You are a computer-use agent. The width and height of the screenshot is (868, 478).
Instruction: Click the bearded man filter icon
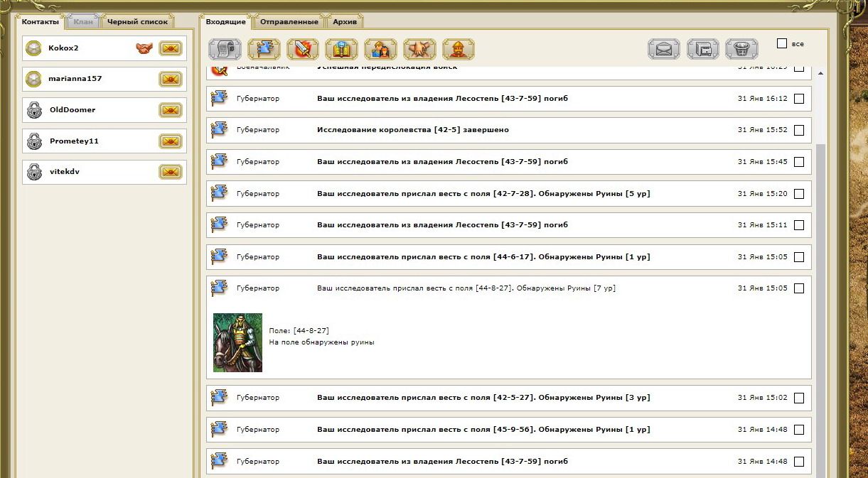[x=458, y=49]
